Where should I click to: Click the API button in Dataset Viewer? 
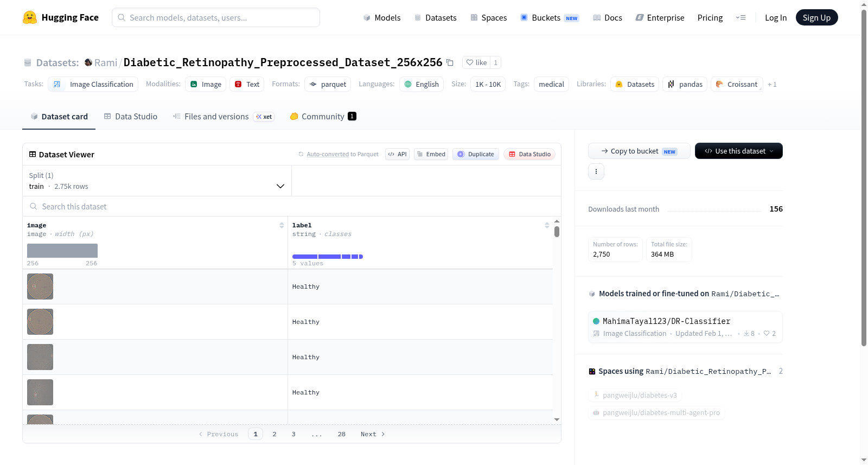(397, 154)
